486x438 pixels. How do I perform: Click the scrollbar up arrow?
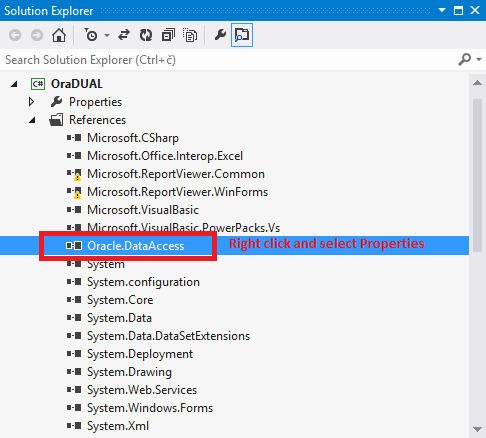click(x=477, y=83)
